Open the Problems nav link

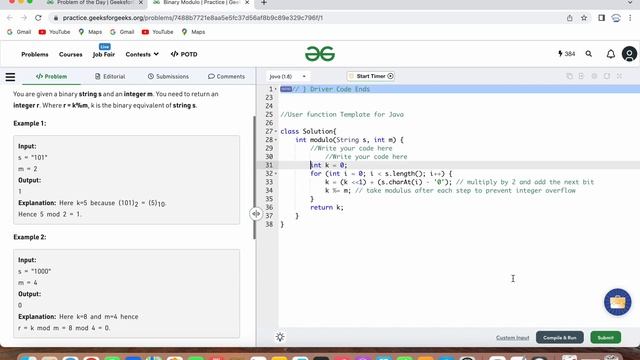point(35,54)
